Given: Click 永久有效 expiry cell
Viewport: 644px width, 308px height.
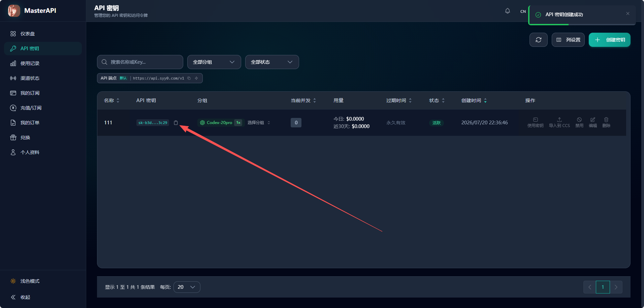Looking at the screenshot, I should point(396,123).
